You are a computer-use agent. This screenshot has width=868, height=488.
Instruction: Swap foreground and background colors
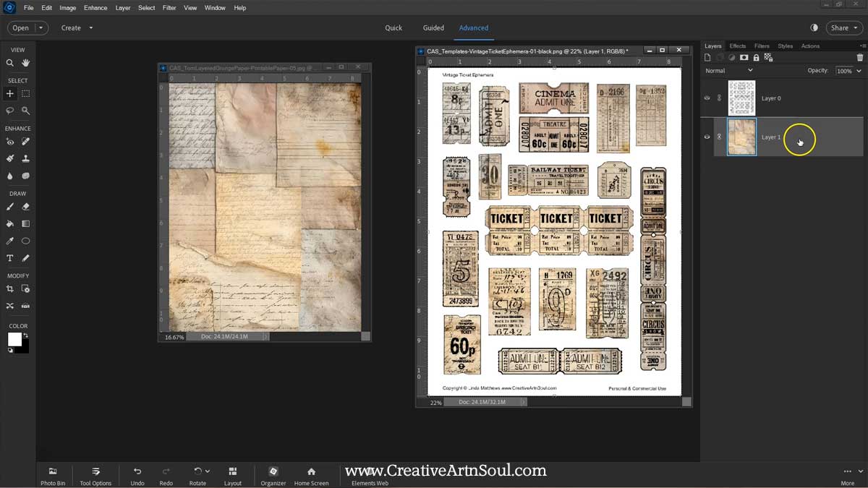click(26, 335)
